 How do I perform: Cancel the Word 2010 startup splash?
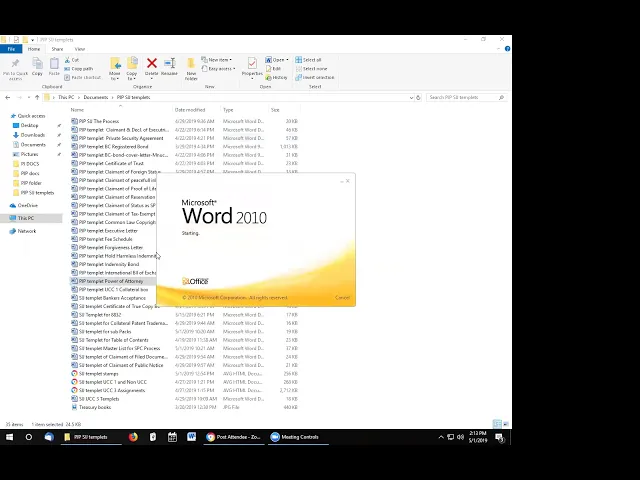(342, 298)
